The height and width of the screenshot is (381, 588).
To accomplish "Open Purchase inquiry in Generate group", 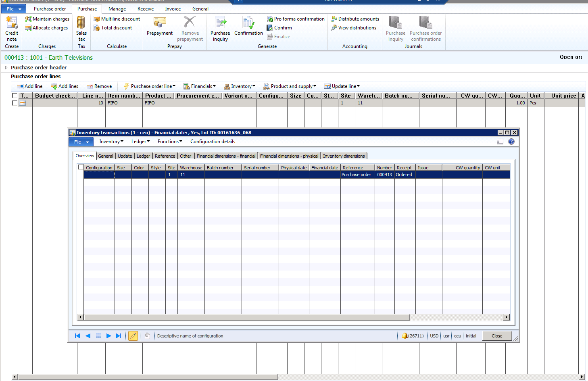I will pos(220,23).
